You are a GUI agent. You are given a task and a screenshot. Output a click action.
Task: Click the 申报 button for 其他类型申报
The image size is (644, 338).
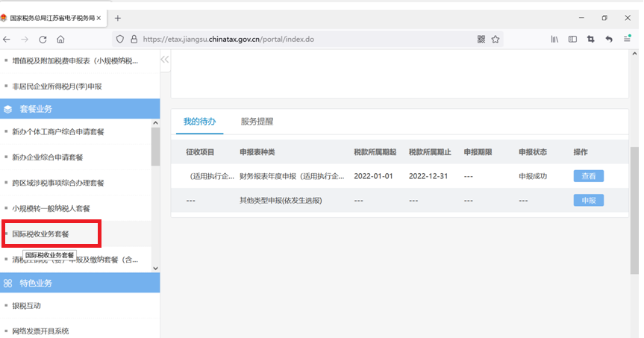tap(588, 200)
